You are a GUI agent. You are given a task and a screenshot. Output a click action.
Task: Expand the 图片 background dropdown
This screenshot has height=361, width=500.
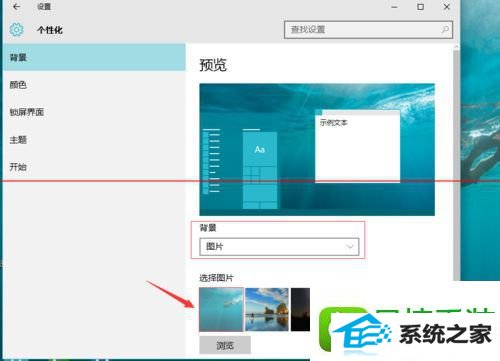(x=279, y=247)
